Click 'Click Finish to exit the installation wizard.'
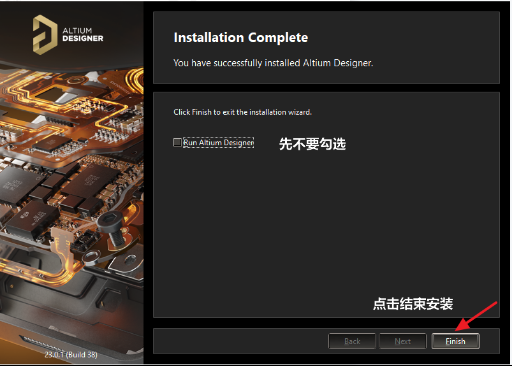 pos(242,112)
